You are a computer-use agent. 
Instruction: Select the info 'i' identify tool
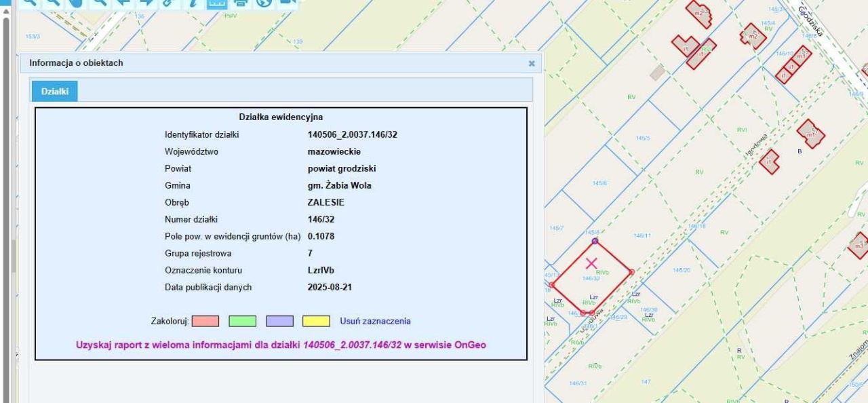[x=193, y=3]
